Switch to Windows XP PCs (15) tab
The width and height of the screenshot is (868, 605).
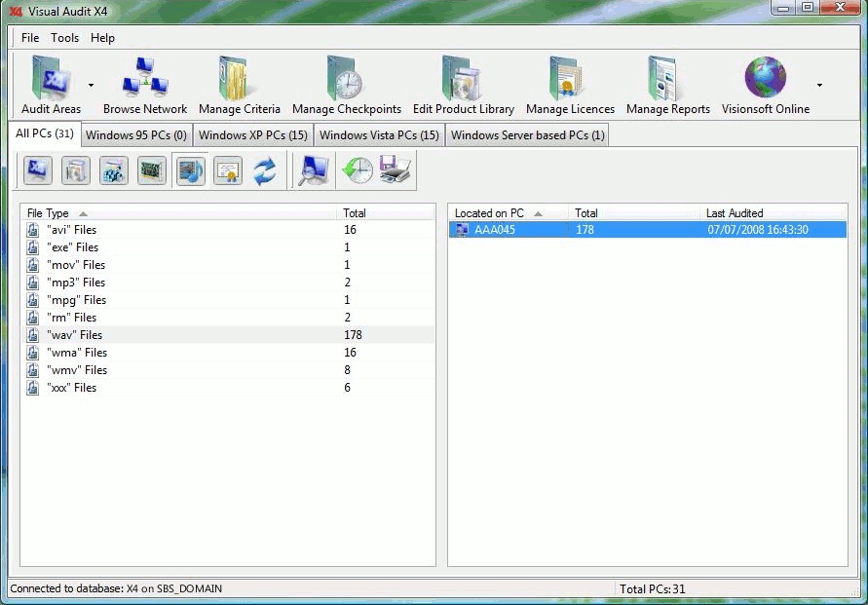(x=253, y=135)
